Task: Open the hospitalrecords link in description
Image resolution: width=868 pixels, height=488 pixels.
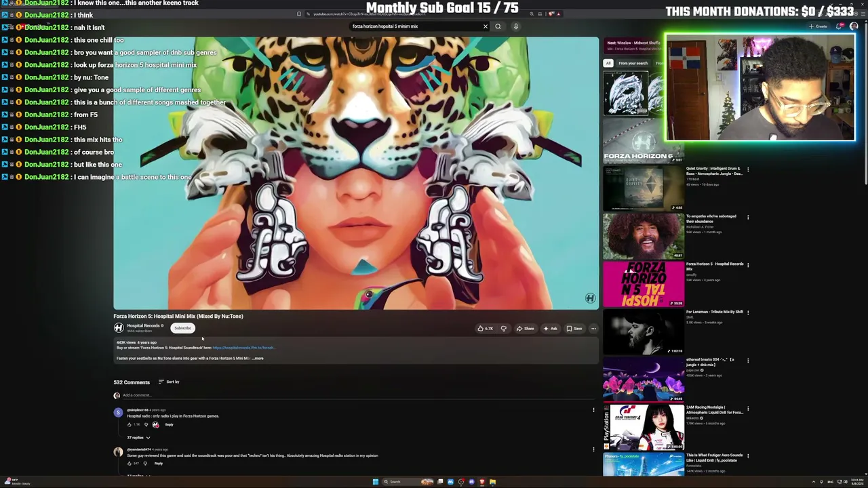Action: coord(243,348)
